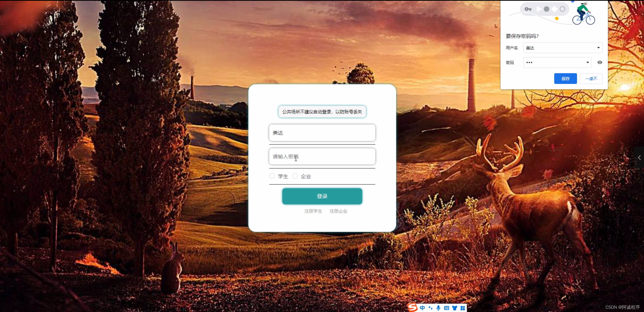644x312 pixels.
Task: Focus the 请输入密码 password field
Action: pos(322,157)
